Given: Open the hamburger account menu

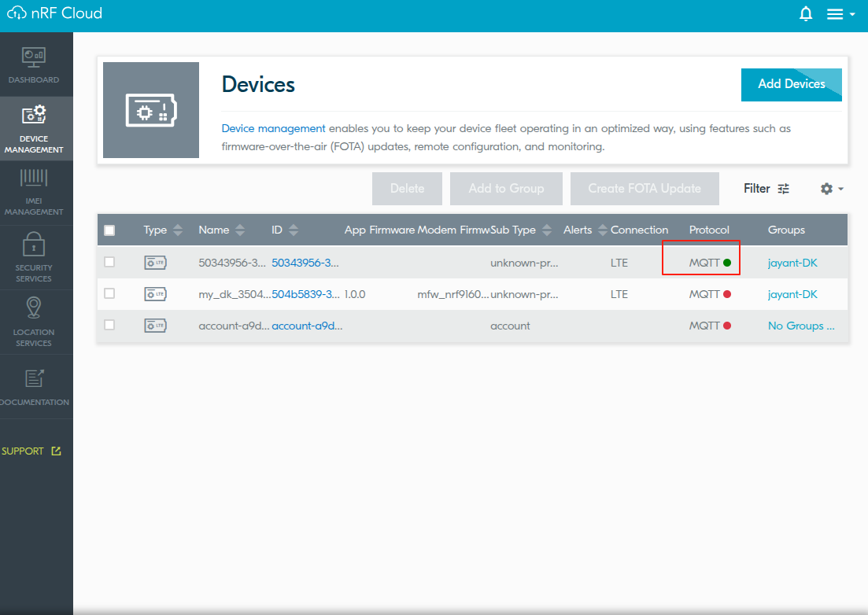Looking at the screenshot, I should [840, 14].
